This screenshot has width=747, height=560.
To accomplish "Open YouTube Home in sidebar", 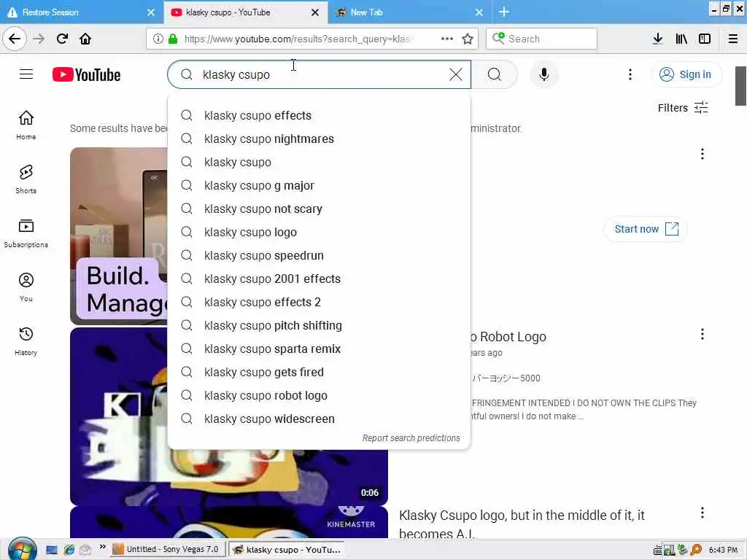I will [26, 125].
